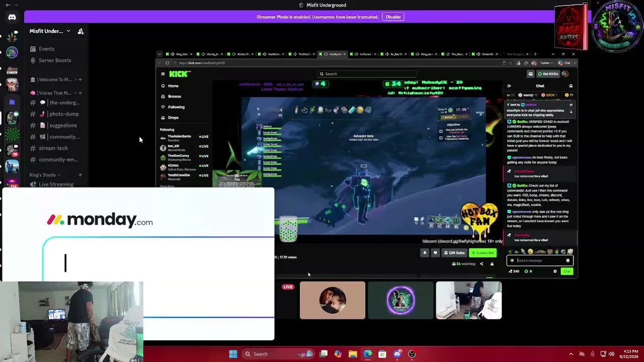Open OBS Studio from the taskbar
The width and height of the screenshot is (644, 362).
click(x=412, y=354)
